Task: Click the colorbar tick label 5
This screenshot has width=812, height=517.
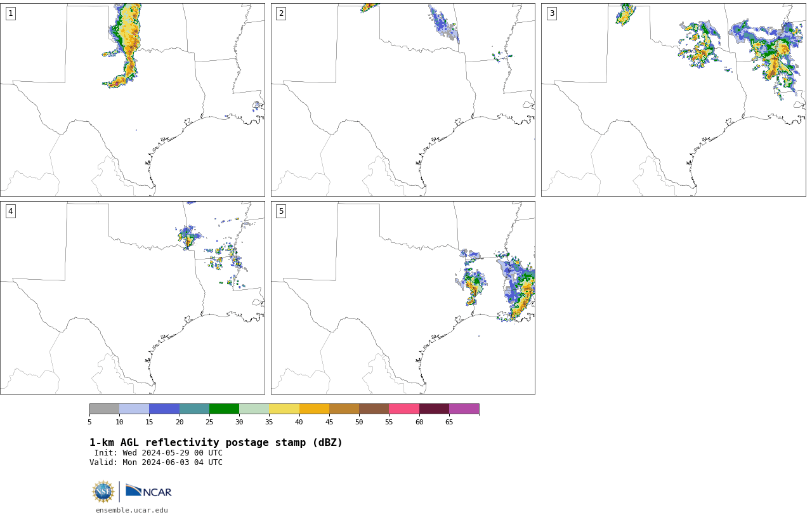Action: pyautogui.click(x=89, y=422)
